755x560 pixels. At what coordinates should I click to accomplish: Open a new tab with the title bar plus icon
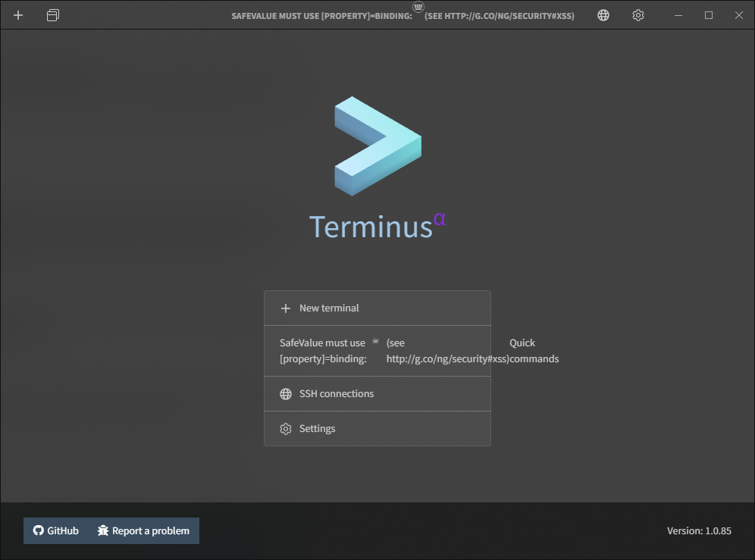point(17,15)
